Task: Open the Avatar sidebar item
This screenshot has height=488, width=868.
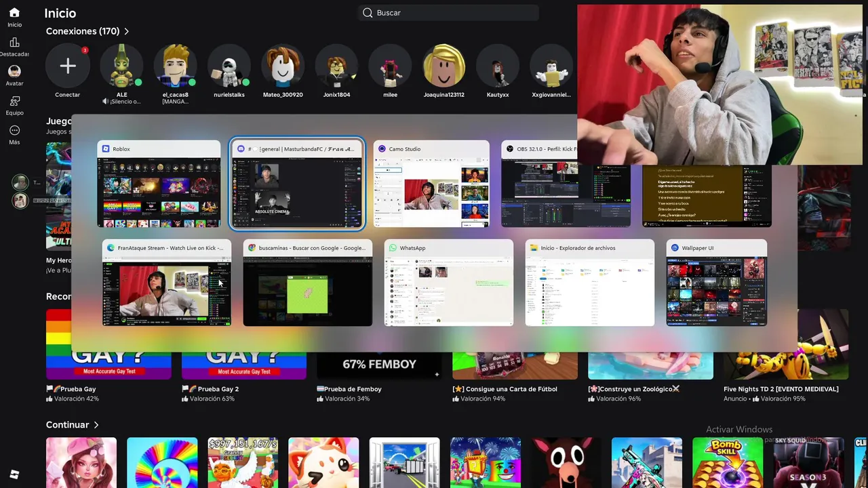Action: 14,75
